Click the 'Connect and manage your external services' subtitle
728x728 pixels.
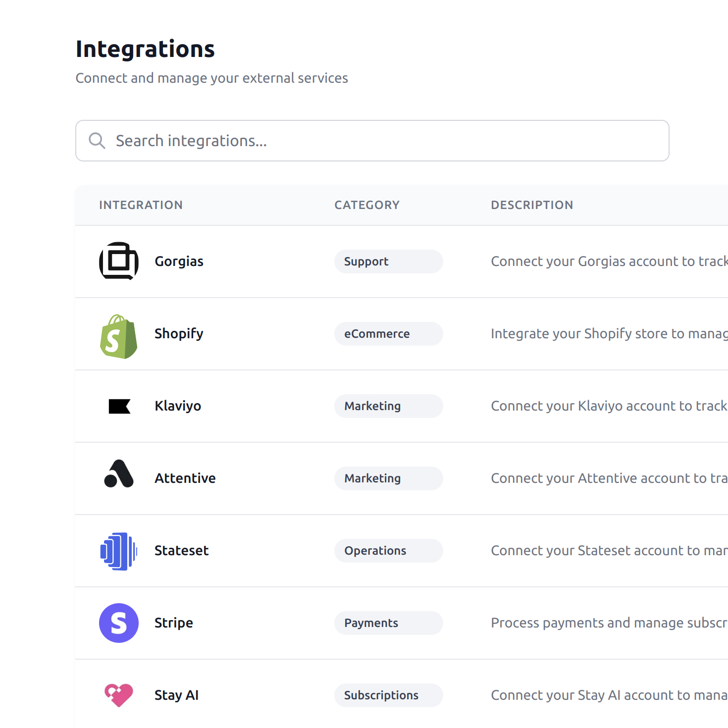[x=212, y=78]
